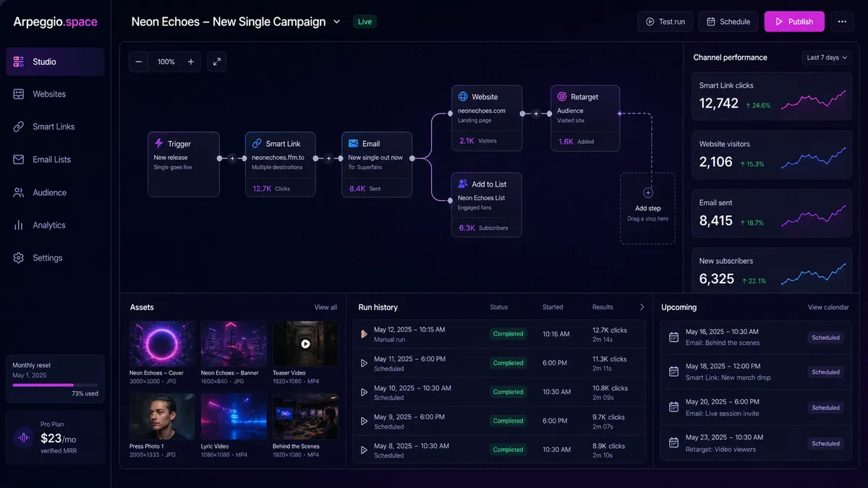Screen dimensions: 868x488
Task: Open the Studio section
Action: 55,61
